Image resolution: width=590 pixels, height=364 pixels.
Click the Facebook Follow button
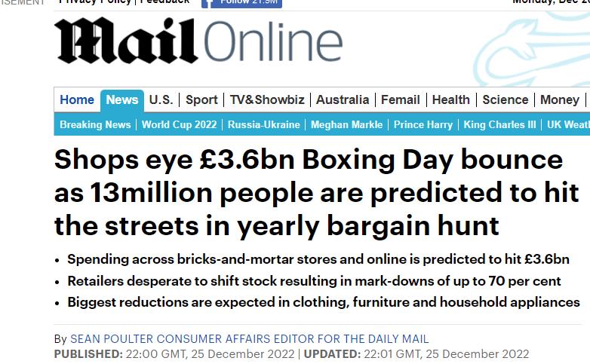click(x=241, y=2)
